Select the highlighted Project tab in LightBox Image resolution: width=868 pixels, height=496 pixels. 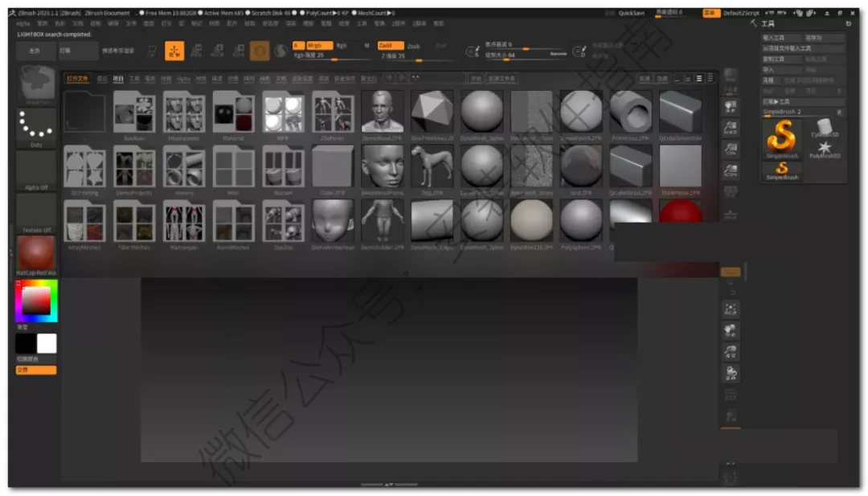(118, 79)
